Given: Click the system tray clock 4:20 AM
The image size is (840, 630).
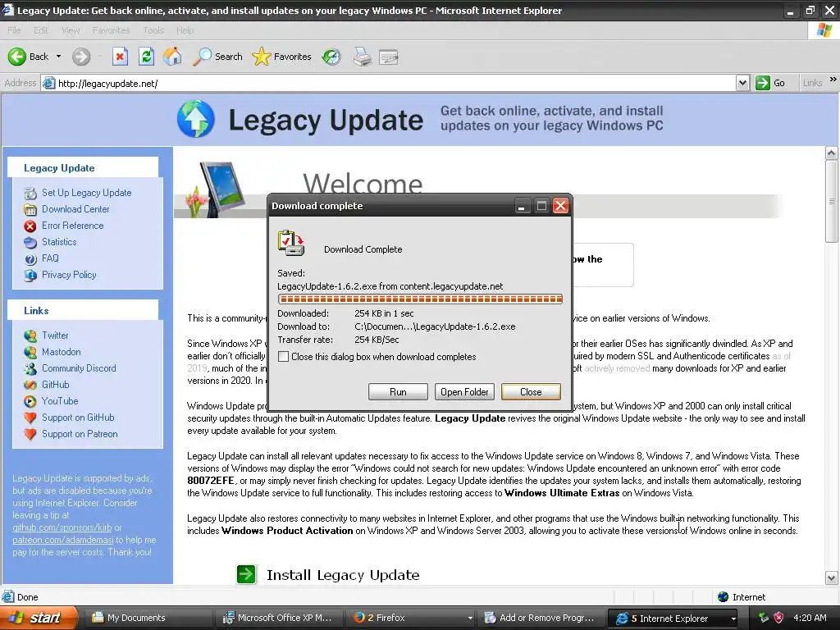Looking at the screenshot, I should (x=810, y=619).
